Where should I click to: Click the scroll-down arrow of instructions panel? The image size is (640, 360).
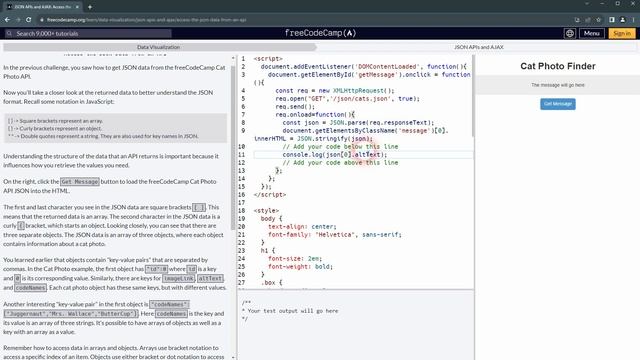click(x=233, y=357)
